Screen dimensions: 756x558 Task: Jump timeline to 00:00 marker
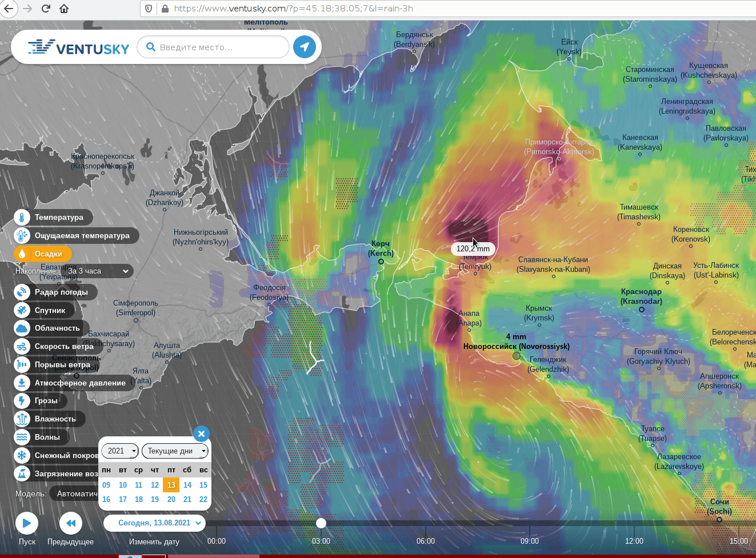[x=217, y=541]
